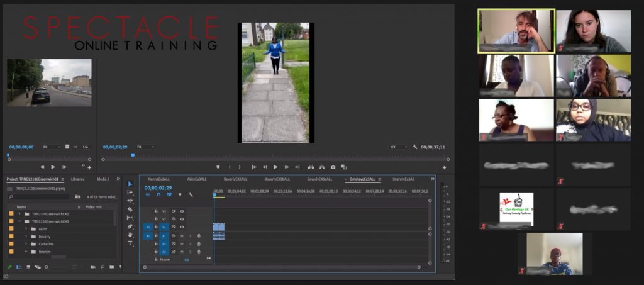Step back one frame in Program Monitor
This screenshot has height=285, width=644.
coord(265,167)
